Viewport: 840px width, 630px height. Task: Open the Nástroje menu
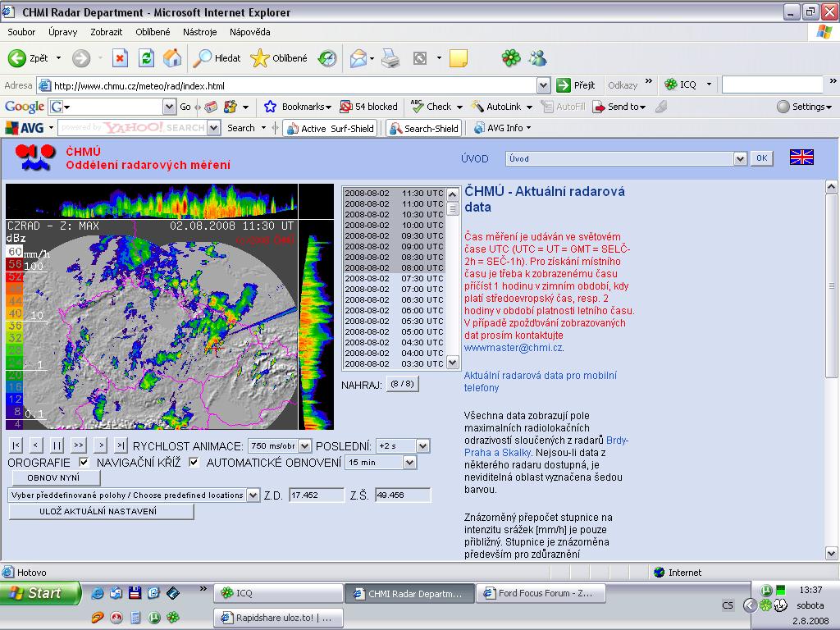(199, 32)
